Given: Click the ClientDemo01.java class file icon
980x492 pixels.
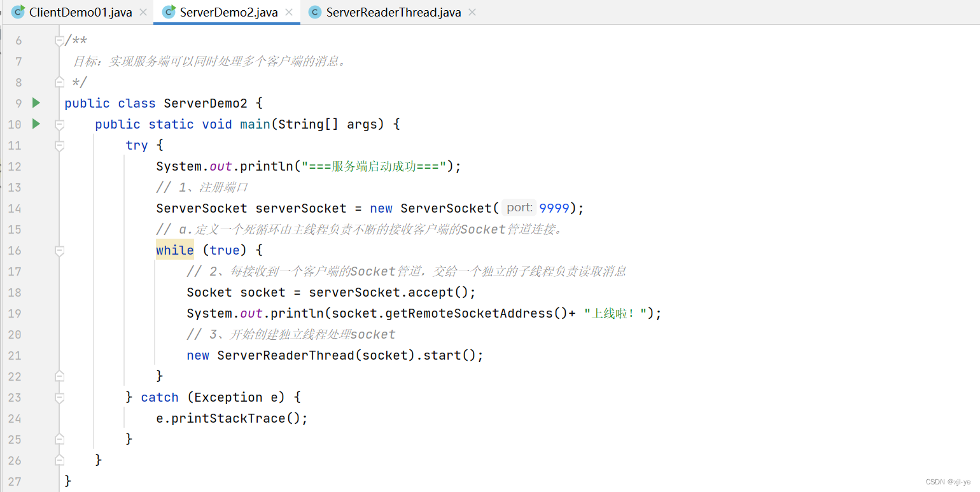Looking at the screenshot, I should (18, 11).
